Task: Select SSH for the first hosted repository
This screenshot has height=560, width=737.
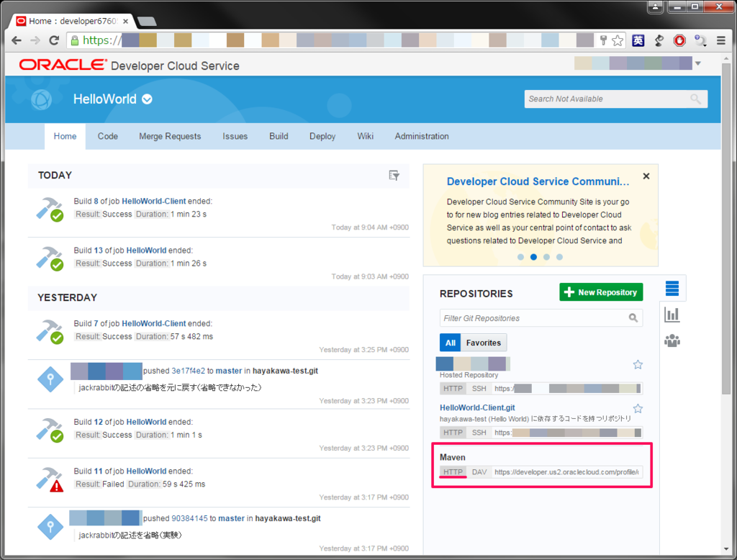Action: pos(479,389)
